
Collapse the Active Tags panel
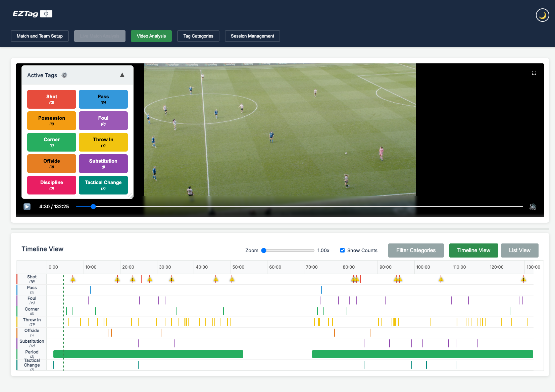click(x=122, y=75)
